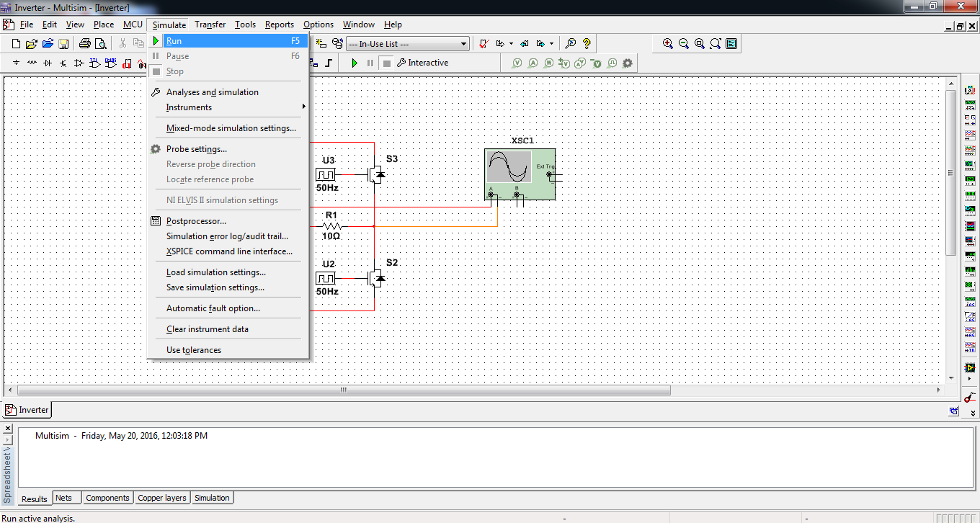Place diode component icon
Image resolution: width=980 pixels, height=523 pixels.
pyautogui.click(x=48, y=63)
